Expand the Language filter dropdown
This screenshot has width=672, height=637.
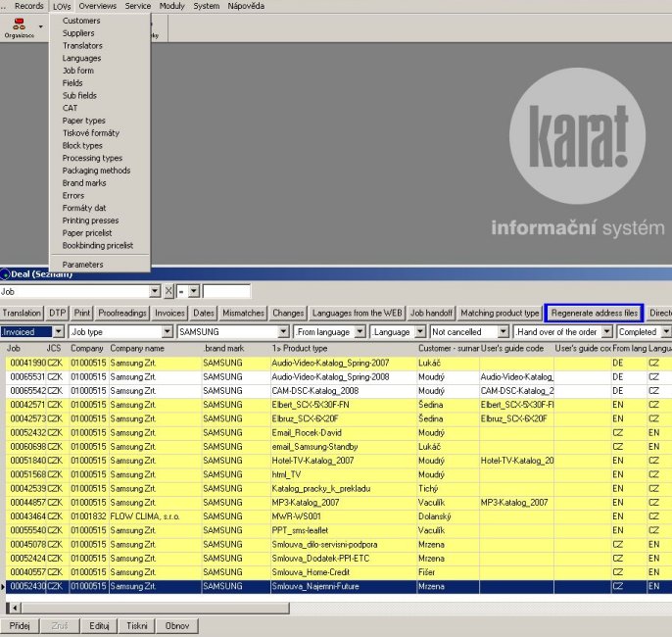coord(420,332)
